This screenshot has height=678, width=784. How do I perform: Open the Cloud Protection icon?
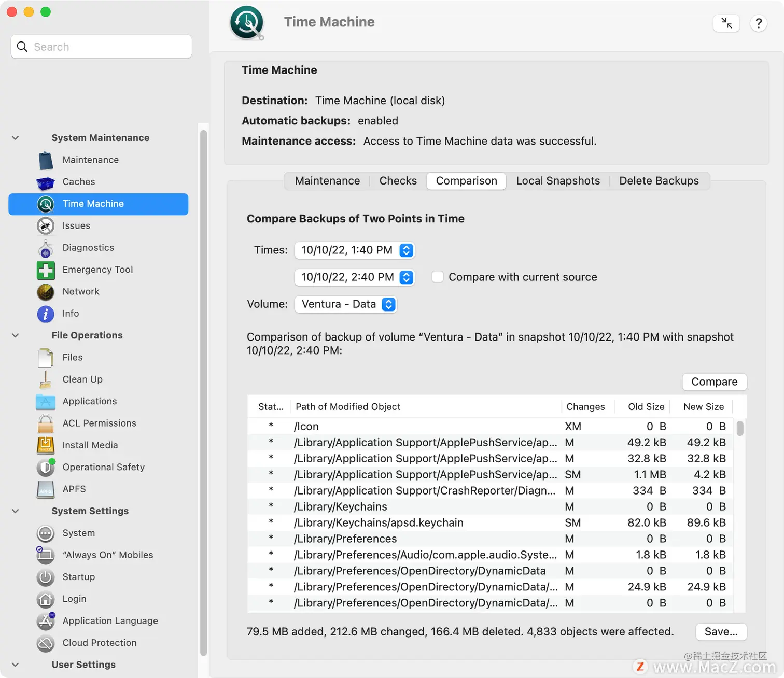46,643
